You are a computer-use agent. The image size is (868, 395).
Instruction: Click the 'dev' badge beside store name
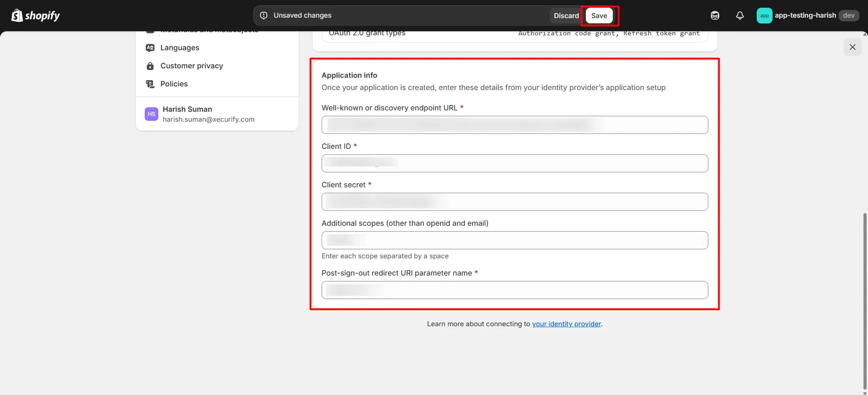pyautogui.click(x=849, y=15)
